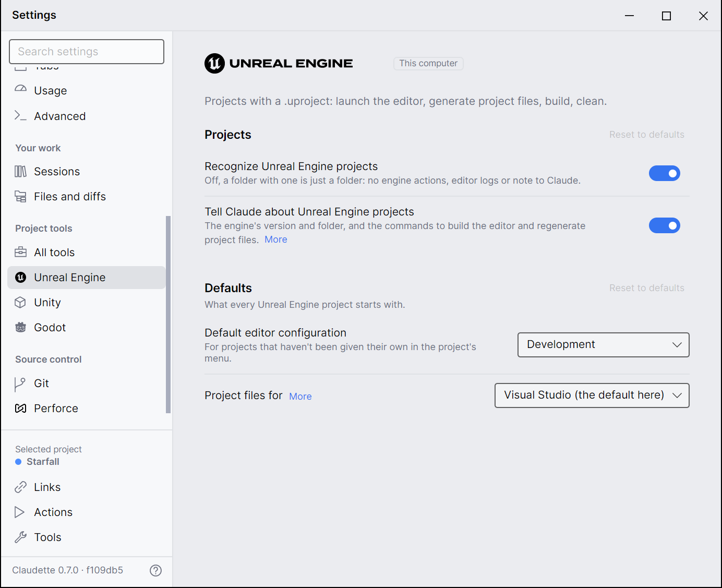Open the All tools page
This screenshot has width=722, height=588.
[87, 252]
